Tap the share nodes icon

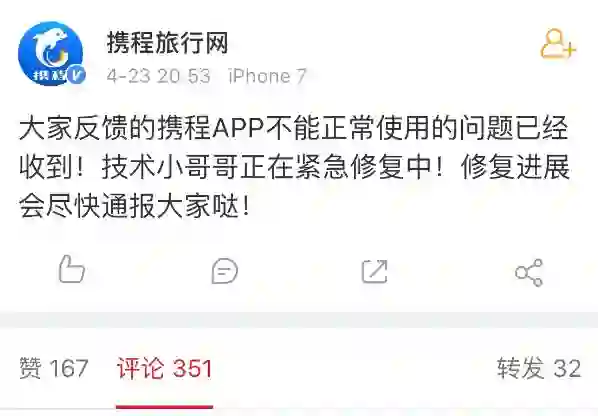click(529, 272)
